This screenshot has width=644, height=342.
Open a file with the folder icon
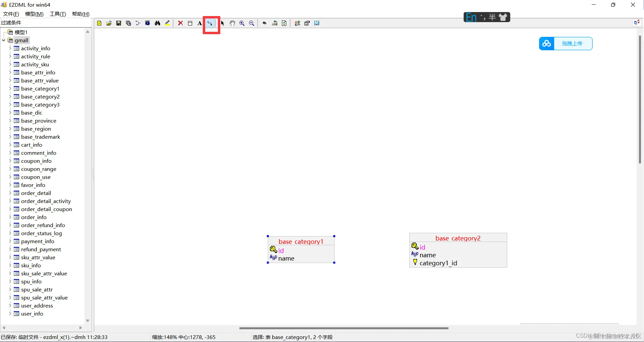[109, 23]
